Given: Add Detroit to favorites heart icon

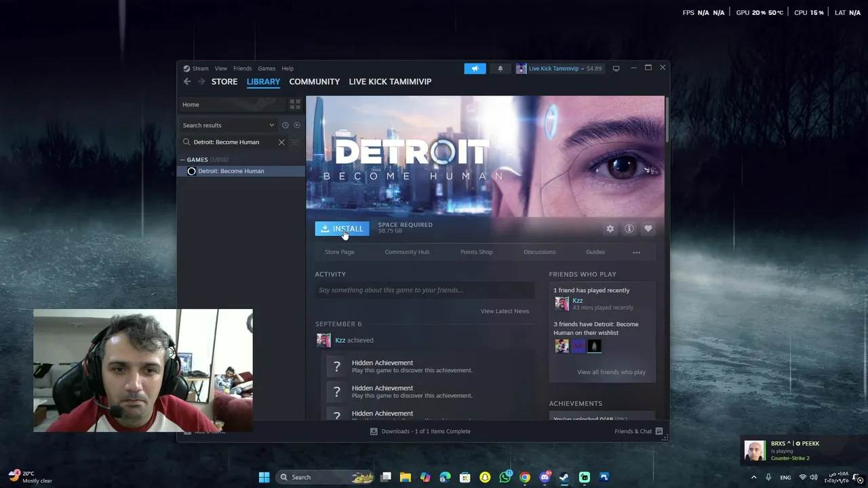Looking at the screenshot, I should [648, 229].
